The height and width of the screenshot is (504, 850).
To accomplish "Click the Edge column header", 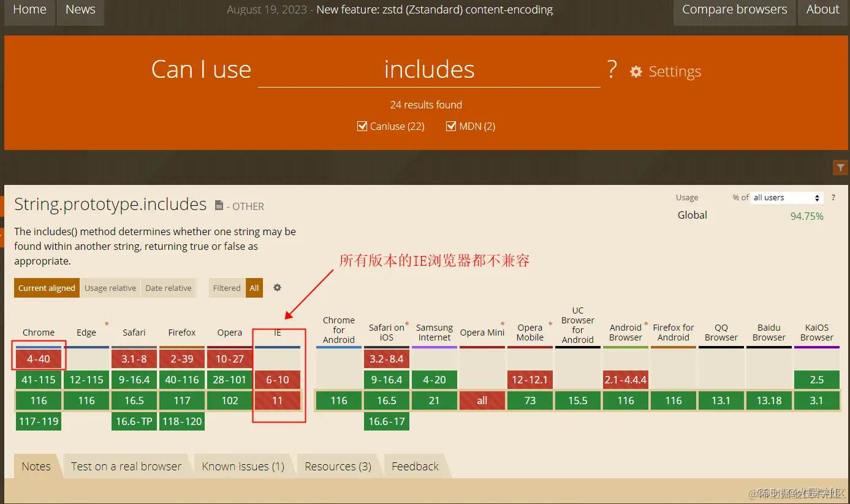I will click(x=86, y=333).
